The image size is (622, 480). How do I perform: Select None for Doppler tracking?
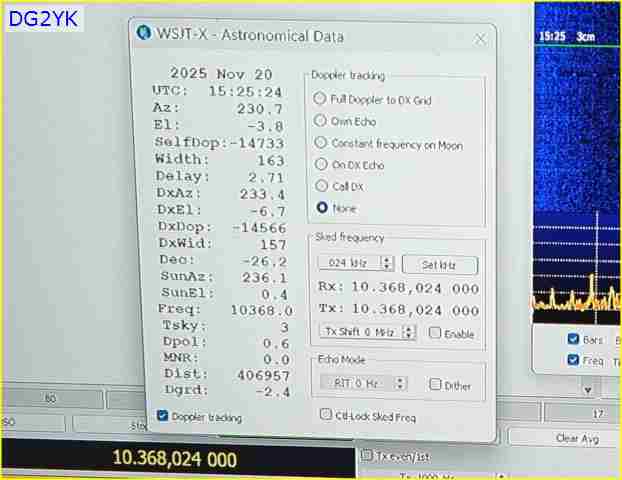[320, 208]
